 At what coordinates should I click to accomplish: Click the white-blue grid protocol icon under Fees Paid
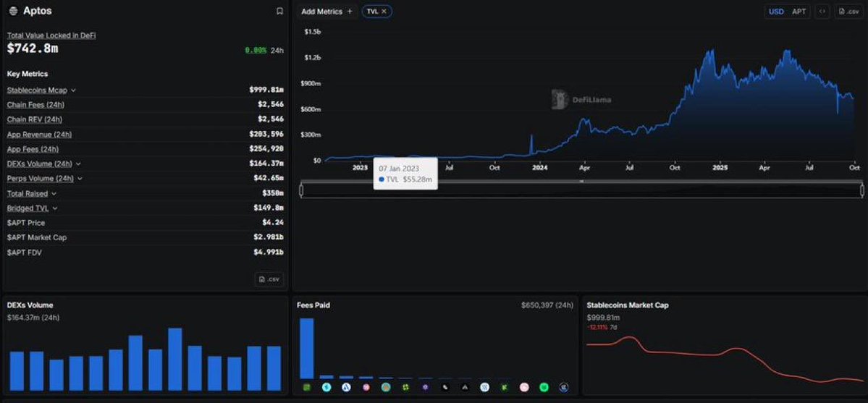[485, 388]
